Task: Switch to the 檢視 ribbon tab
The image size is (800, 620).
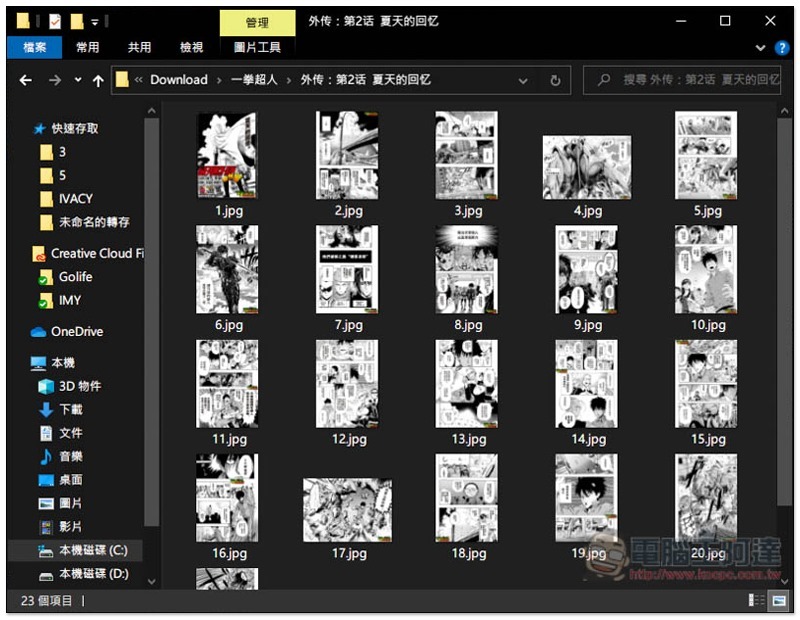Action: point(191,47)
